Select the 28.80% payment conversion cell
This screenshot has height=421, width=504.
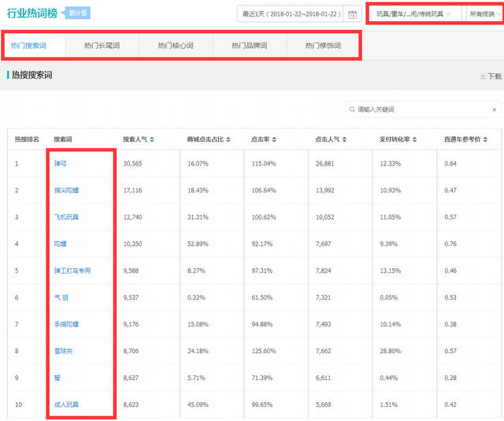pos(391,351)
